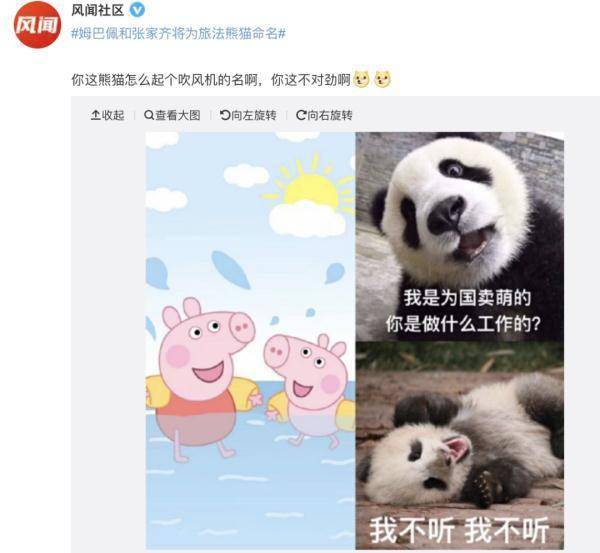Viewport: 600px width, 553px height.
Task: Click the blue verified badge icon
Action: 137,10
